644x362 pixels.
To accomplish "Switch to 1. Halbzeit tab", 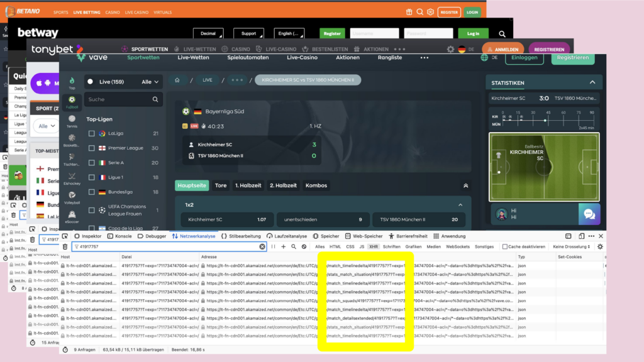I will [x=248, y=185].
